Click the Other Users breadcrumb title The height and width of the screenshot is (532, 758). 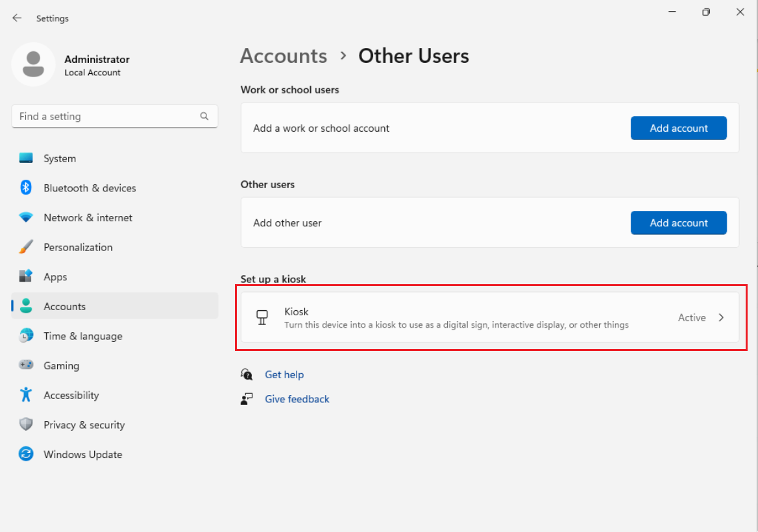(x=413, y=56)
